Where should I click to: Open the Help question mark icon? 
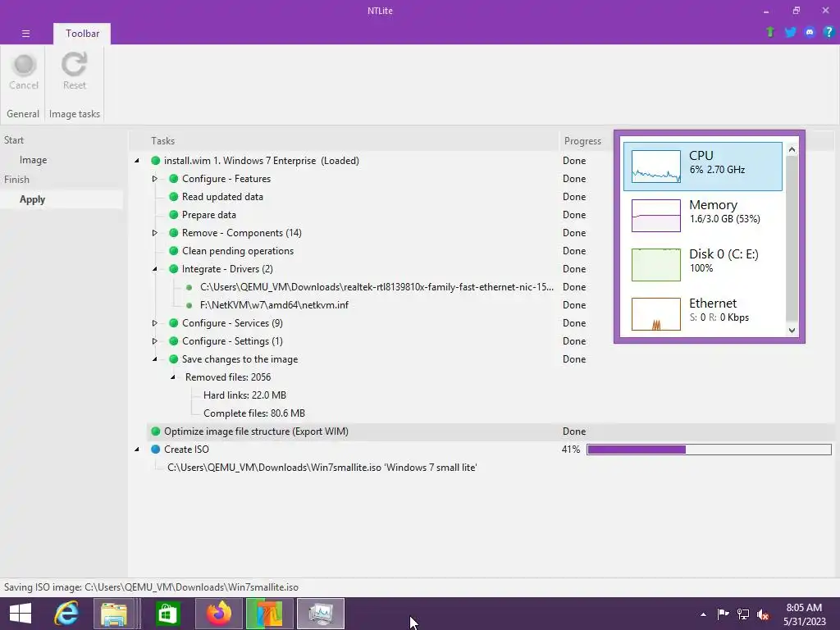[829, 32]
